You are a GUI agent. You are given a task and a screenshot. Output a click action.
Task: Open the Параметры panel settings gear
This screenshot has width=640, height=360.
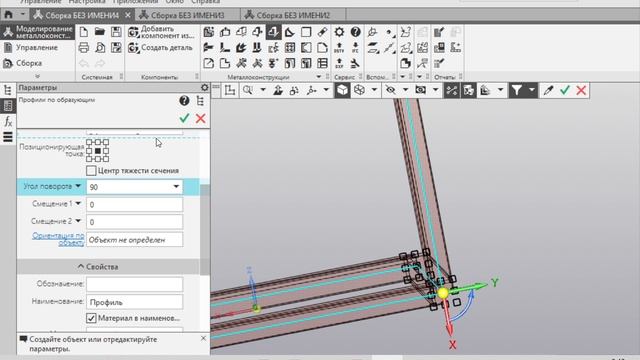pos(204,87)
